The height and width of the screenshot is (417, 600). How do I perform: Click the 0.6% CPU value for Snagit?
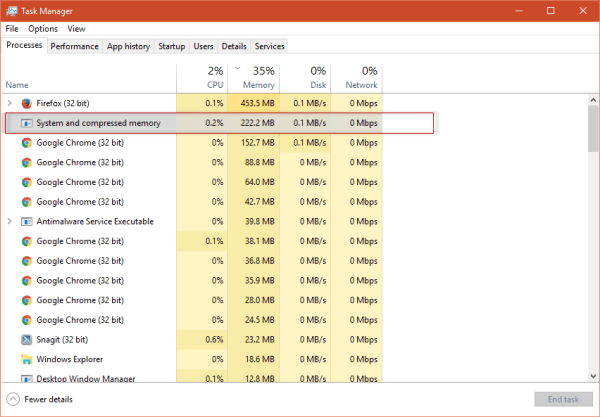[x=214, y=340]
